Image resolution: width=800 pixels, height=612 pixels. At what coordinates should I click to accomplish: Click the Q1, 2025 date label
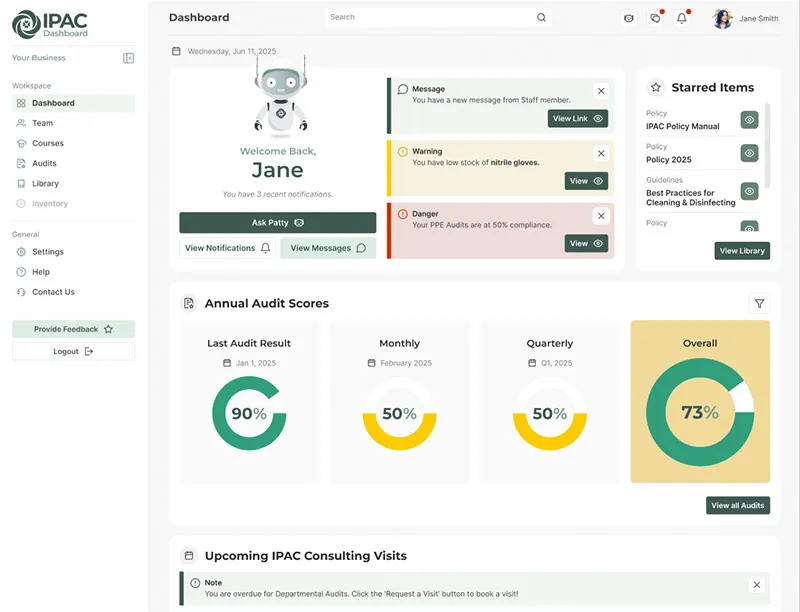[x=557, y=363]
